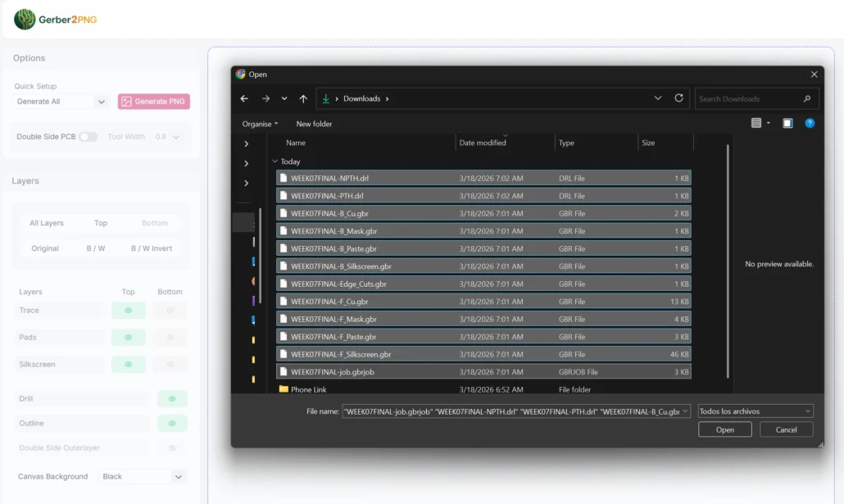Refresh the Downloads folder view
Image resolution: width=844 pixels, height=504 pixels.
678,98
